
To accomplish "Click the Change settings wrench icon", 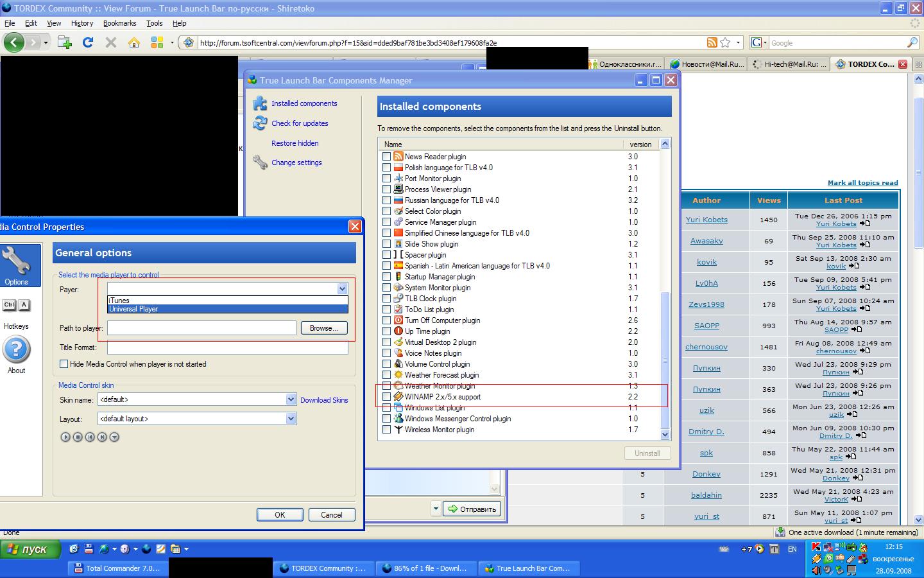I will click(x=260, y=162).
